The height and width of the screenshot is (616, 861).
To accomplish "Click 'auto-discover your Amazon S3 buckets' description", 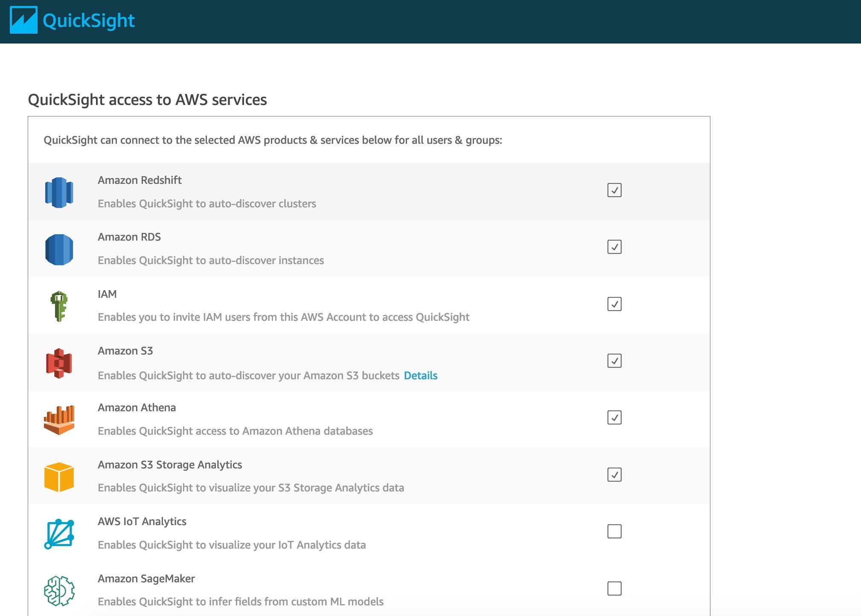I will tap(248, 375).
